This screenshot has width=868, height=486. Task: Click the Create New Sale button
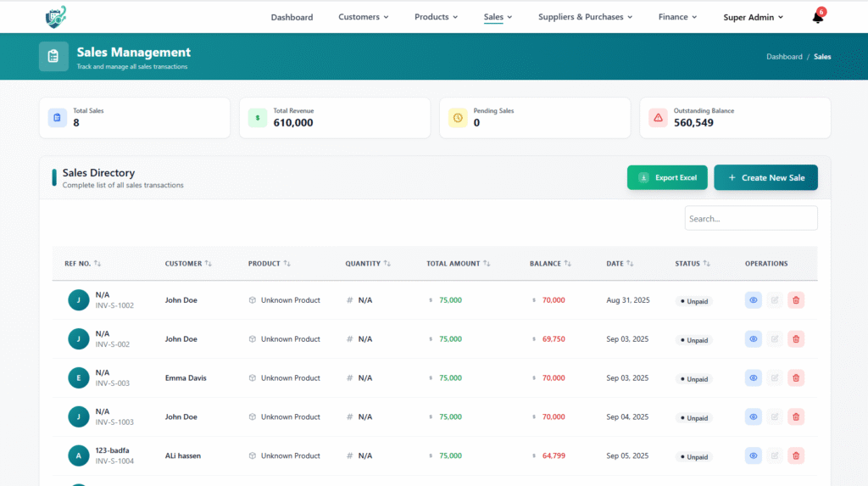coord(765,178)
